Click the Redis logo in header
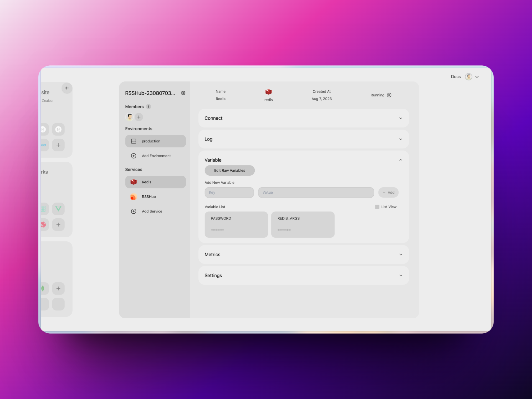The width and height of the screenshot is (532, 399). click(268, 92)
